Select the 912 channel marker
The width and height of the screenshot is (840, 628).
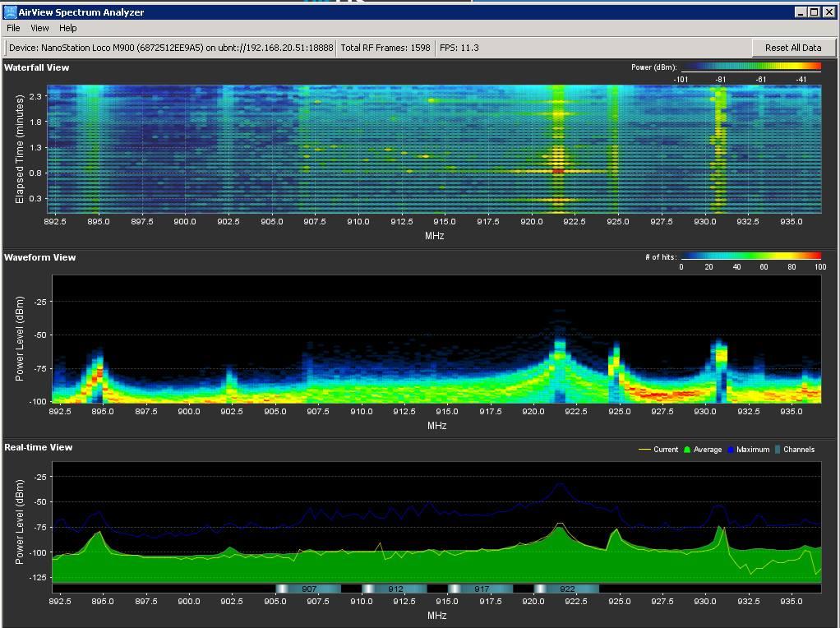[395, 589]
